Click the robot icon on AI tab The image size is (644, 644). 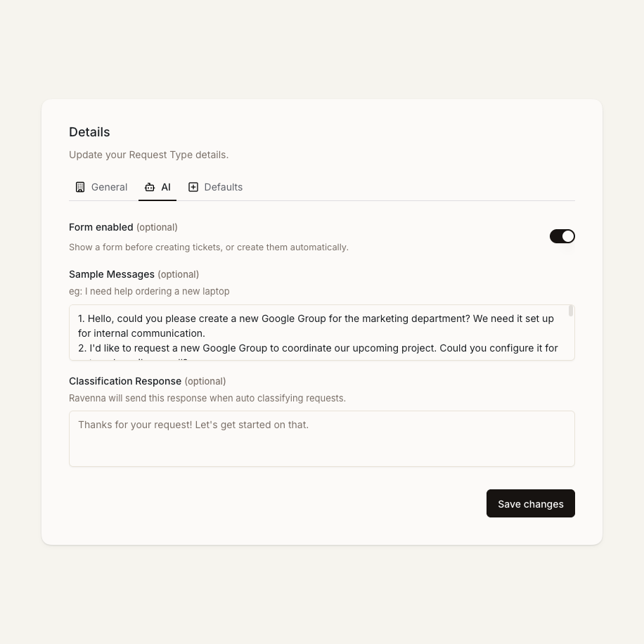(150, 187)
